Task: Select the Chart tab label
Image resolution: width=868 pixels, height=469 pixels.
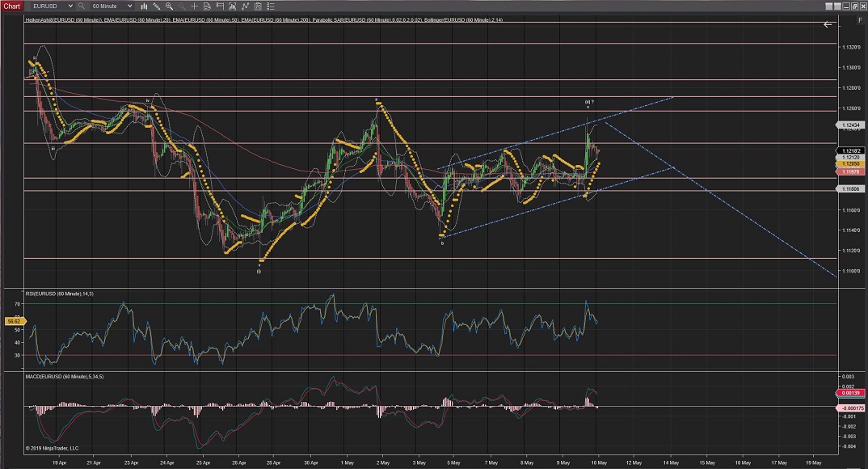Action: coord(11,6)
